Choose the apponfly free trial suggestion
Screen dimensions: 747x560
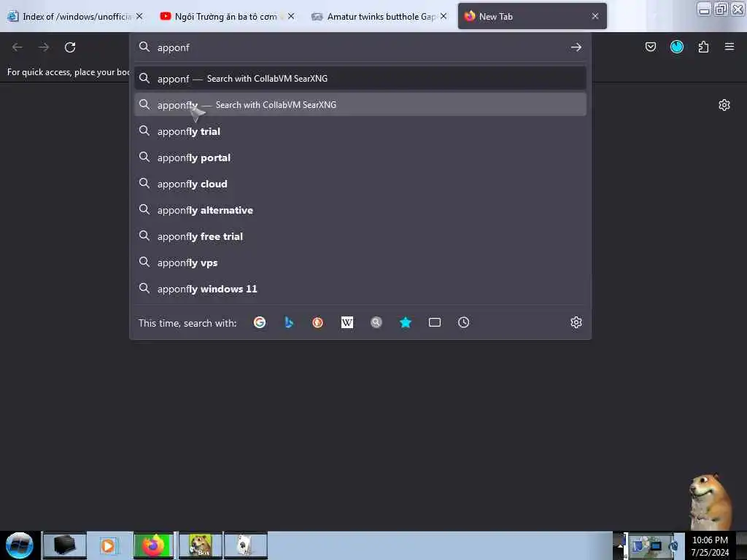pyautogui.click(x=360, y=236)
